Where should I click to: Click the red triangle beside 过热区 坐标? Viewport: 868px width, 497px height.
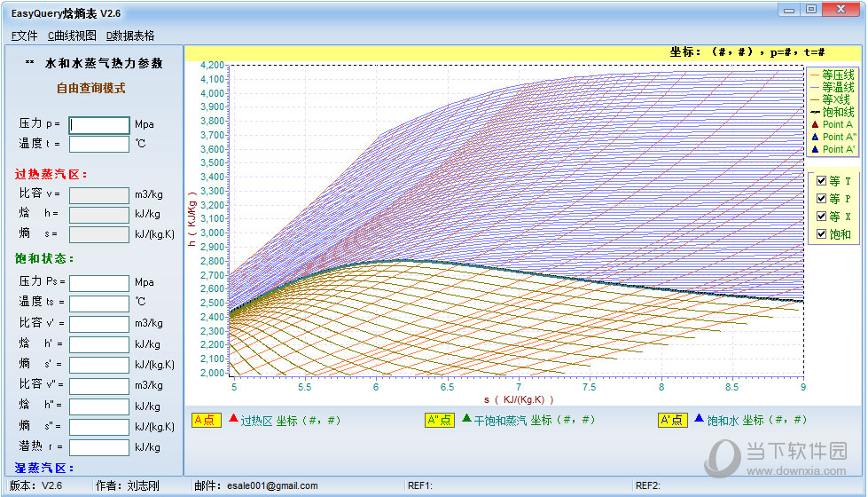click(233, 419)
